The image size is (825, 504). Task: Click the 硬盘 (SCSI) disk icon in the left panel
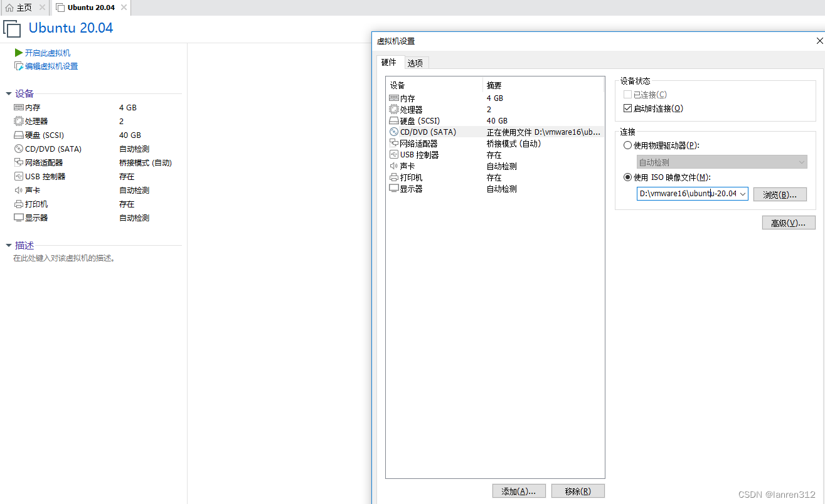click(19, 135)
